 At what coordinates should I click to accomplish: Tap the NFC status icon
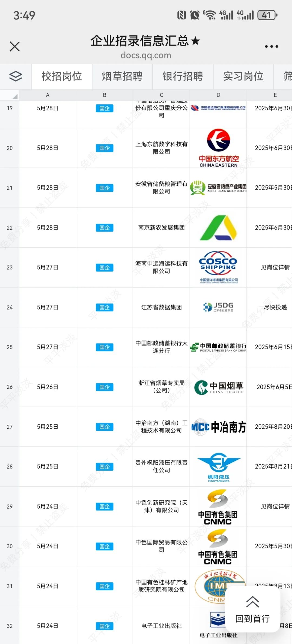point(182,15)
